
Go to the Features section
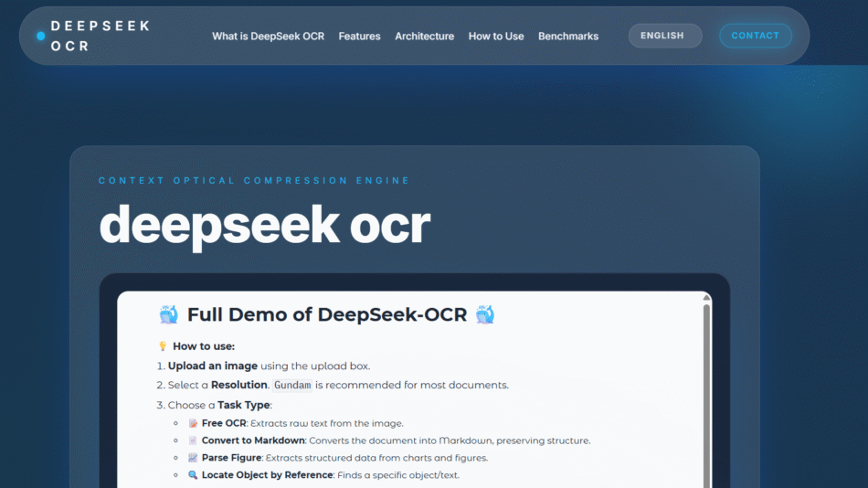[x=359, y=37]
